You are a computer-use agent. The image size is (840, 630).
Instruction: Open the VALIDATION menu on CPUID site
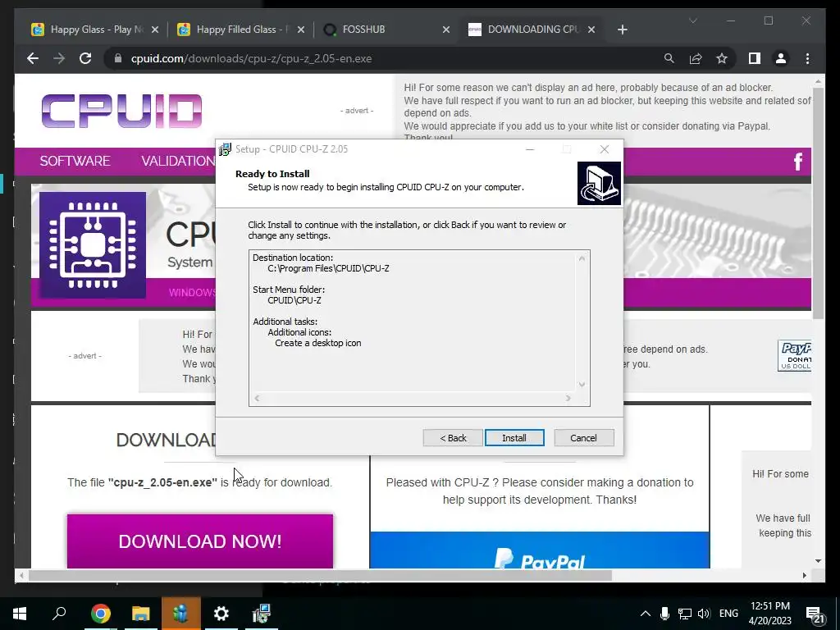click(178, 161)
